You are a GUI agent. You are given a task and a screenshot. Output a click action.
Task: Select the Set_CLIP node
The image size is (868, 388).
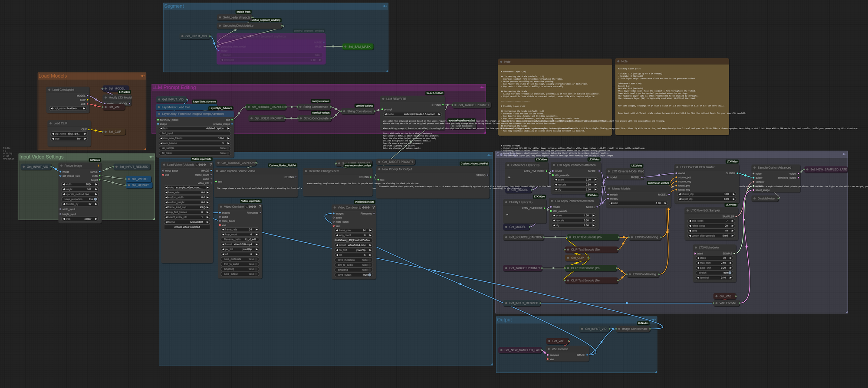pyautogui.click(x=114, y=132)
